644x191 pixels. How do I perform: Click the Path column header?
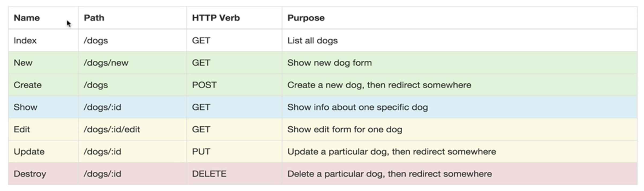(94, 18)
